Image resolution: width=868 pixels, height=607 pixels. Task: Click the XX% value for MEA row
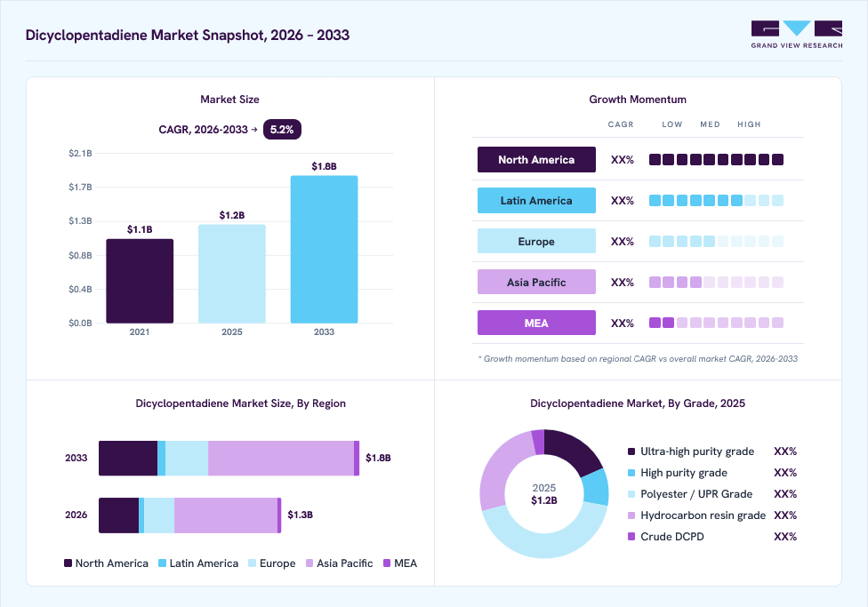623,323
